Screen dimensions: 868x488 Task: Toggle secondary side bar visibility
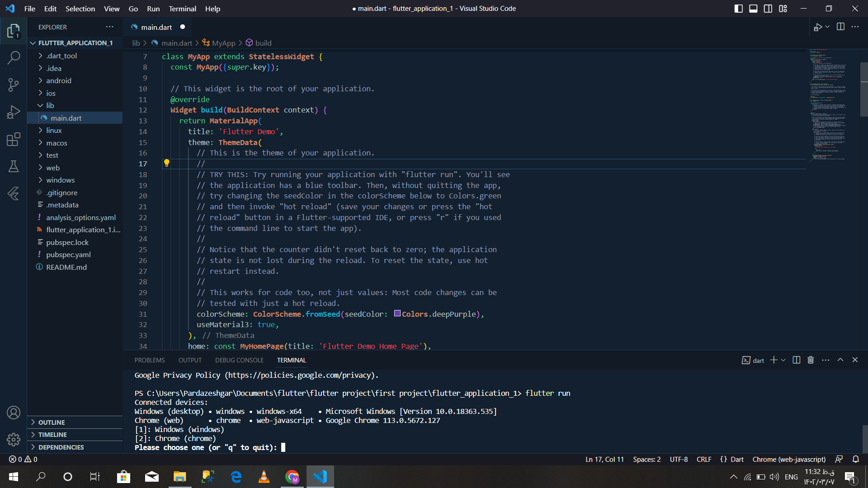coord(768,9)
